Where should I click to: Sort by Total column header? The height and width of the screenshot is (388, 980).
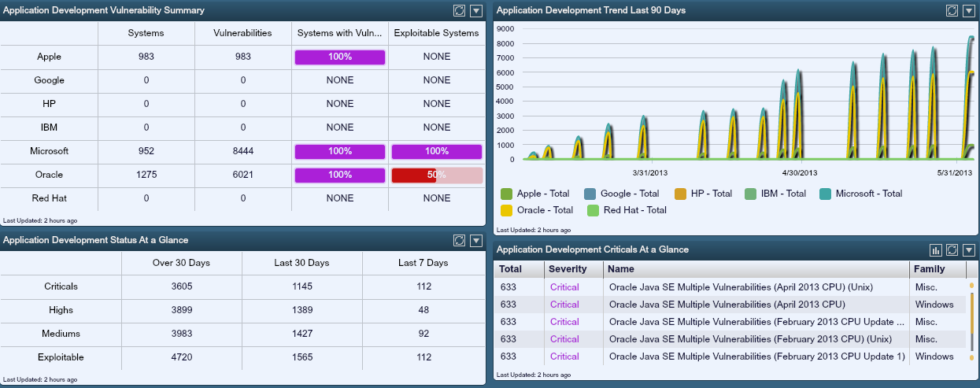click(x=518, y=269)
